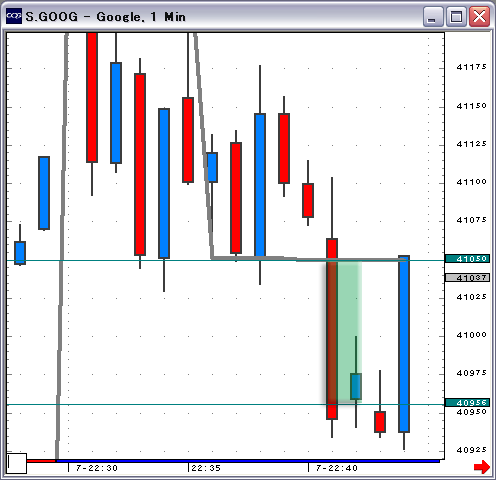The height and width of the screenshot is (480, 496).
Task: Select the 41050 price marker label
Action: [x=467, y=259]
